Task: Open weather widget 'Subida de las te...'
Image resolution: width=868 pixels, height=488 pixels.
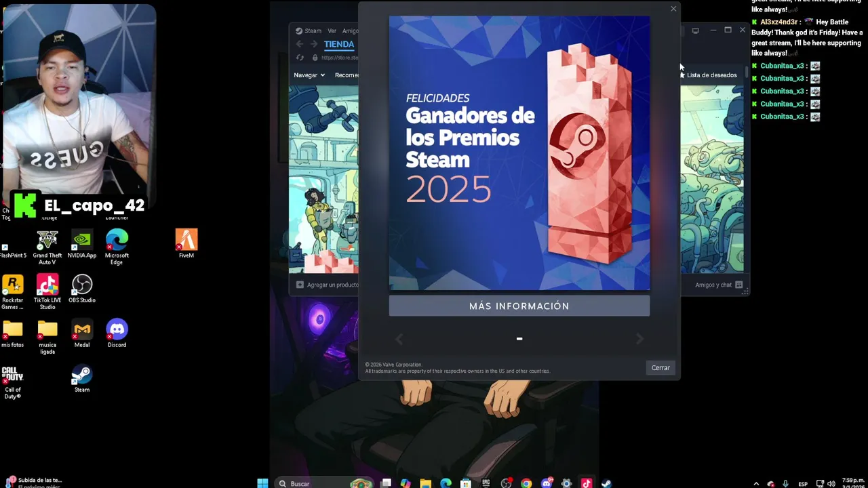Action: tap(33, 483)
